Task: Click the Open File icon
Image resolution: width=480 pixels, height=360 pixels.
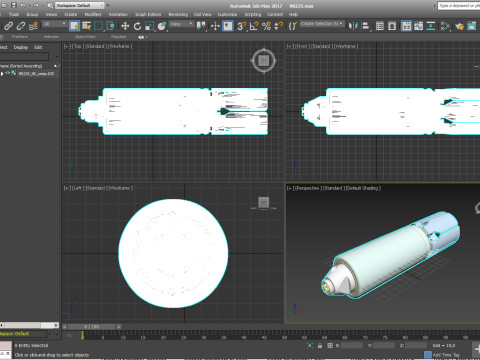Action: click(4, 5)
